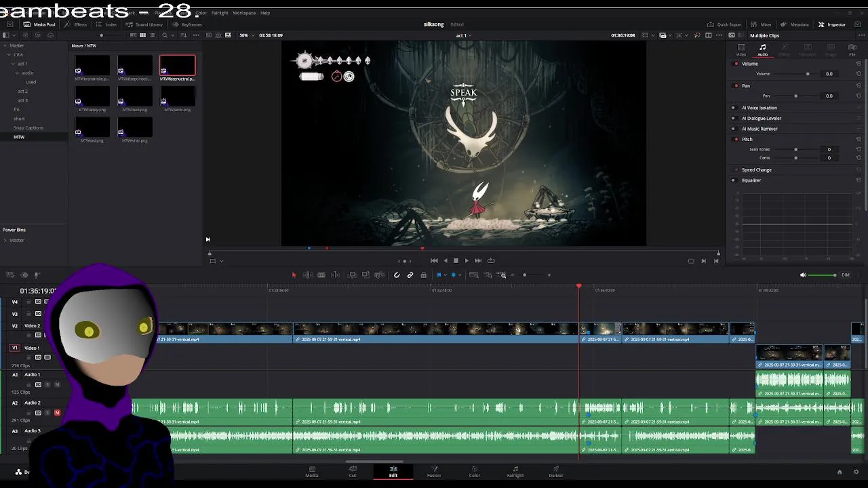
Task: Select the arrow Selection mode tool
Action: [294, 275]
